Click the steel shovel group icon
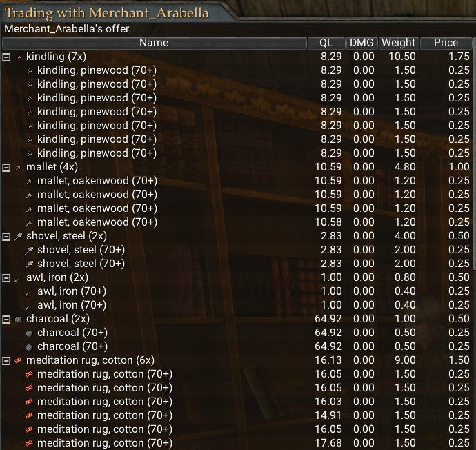The image size is (476, 450). click(19, 236)
